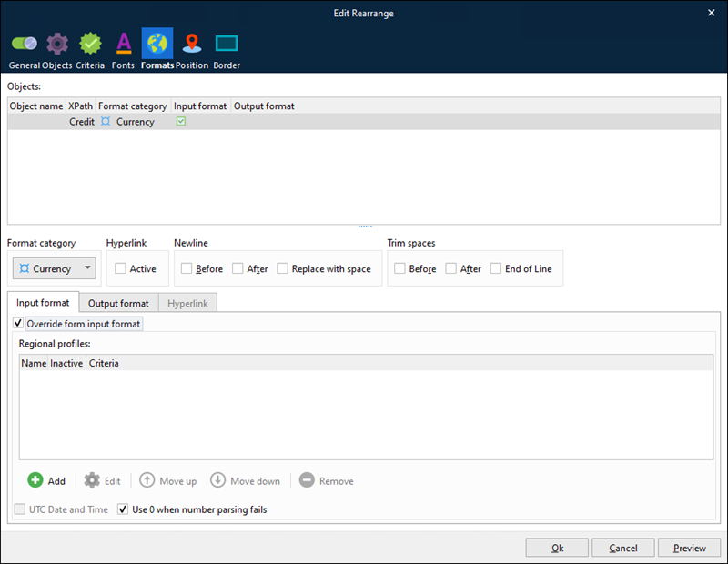Click the XPath column header in Objects table
The image size is (728, 564).
80,106
